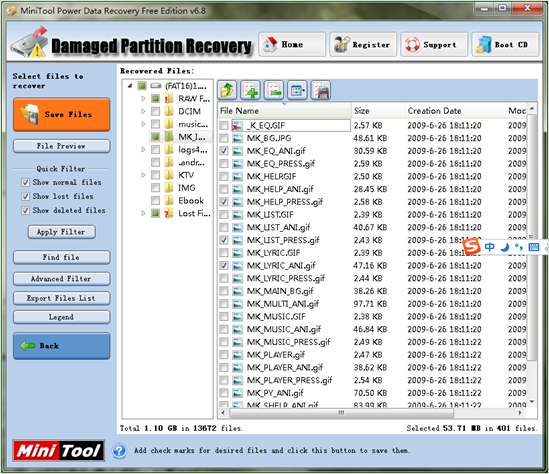
Task: Click the File Preview button
Action: coord(62,146)
